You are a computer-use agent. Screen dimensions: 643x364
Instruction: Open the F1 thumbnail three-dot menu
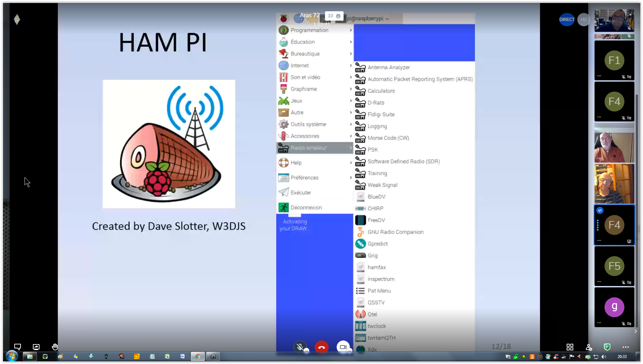[x=599, y=76]
